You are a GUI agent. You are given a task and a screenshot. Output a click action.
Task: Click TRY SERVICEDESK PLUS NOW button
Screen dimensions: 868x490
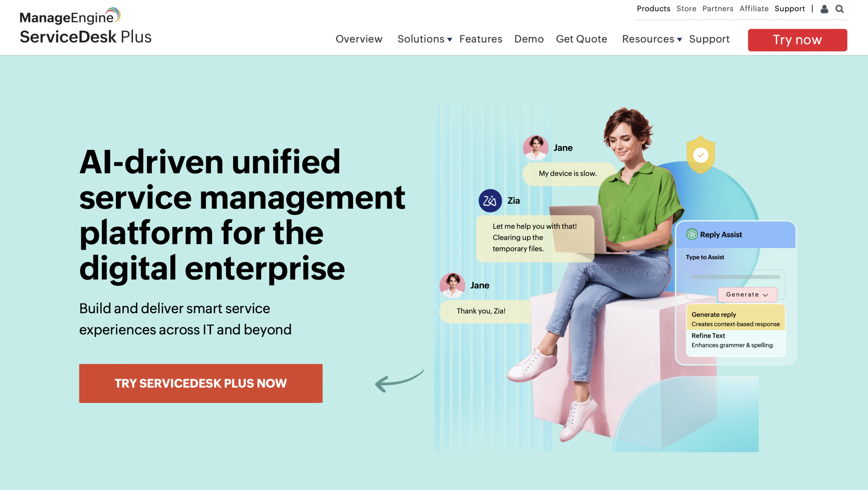(x=201, y=383)
